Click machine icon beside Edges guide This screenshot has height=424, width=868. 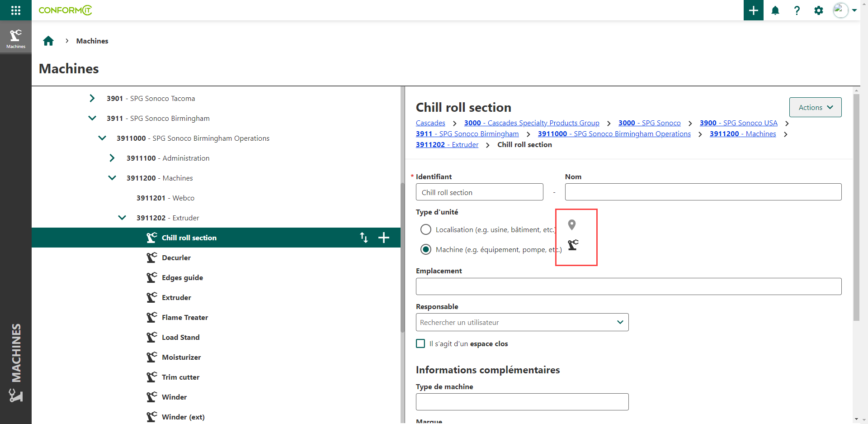pyautogui.click(x=152, y=277)
